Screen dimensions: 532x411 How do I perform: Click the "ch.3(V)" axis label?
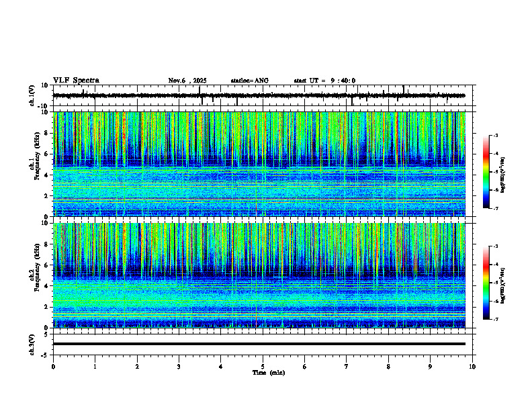[x=32, y=345]
